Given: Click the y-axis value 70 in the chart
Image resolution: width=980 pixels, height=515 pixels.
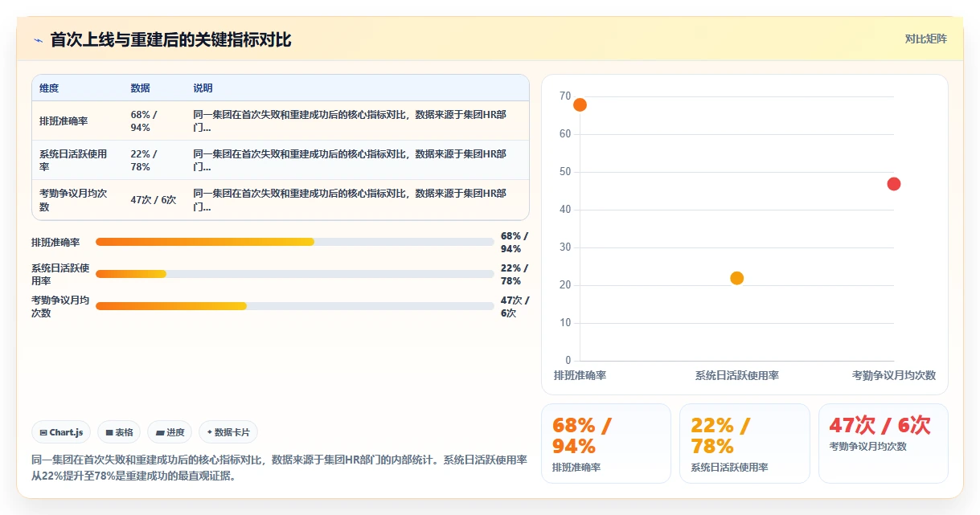Looking at the screenshot, I should [x=565, y=96].
